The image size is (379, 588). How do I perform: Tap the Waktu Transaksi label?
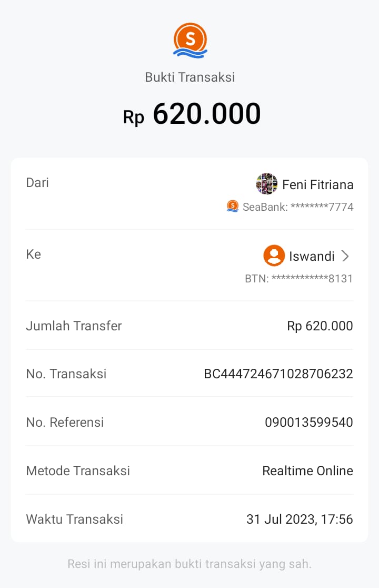click(x=75, y=519)
